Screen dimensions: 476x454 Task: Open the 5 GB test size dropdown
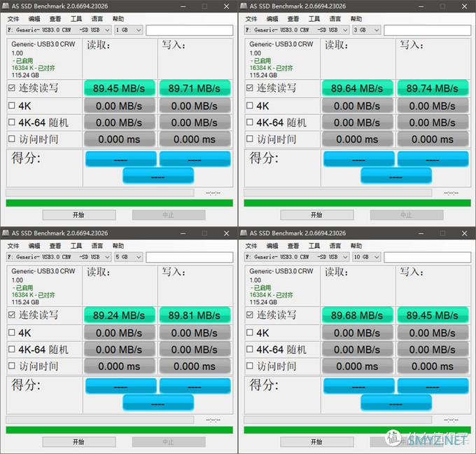pos(128,257)
